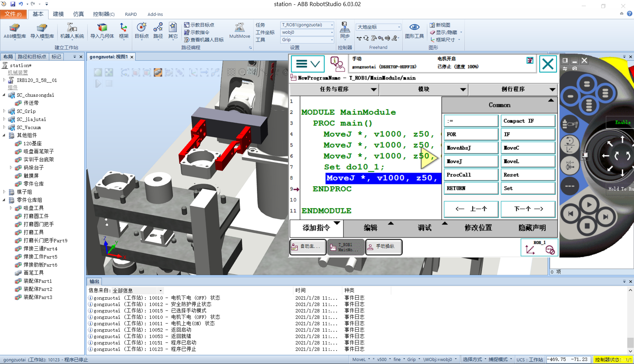Toggle the 隐藏声明 hide declarations button
Viewport: 634px width, 364px height.
[x=532, y=228]
